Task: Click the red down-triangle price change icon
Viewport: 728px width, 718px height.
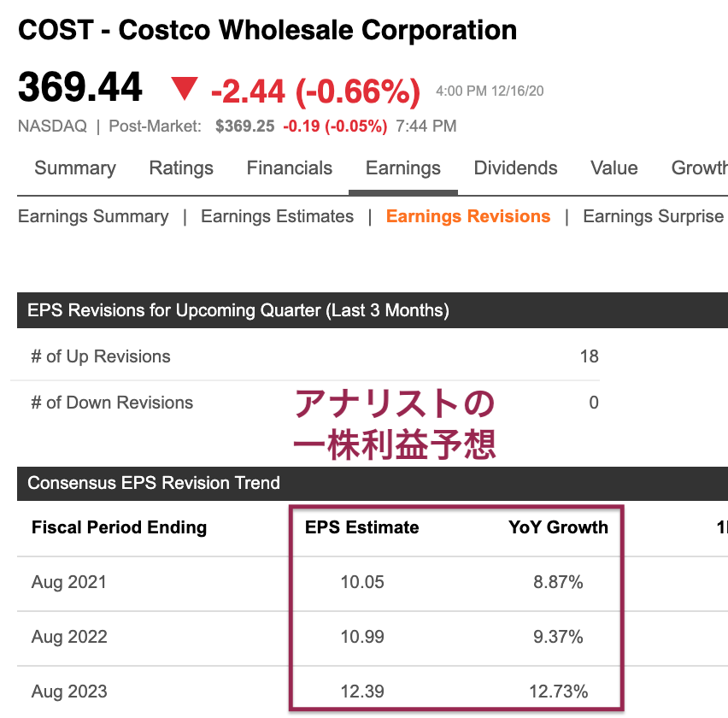Action: pyautogui.click(x=185, y=88)
